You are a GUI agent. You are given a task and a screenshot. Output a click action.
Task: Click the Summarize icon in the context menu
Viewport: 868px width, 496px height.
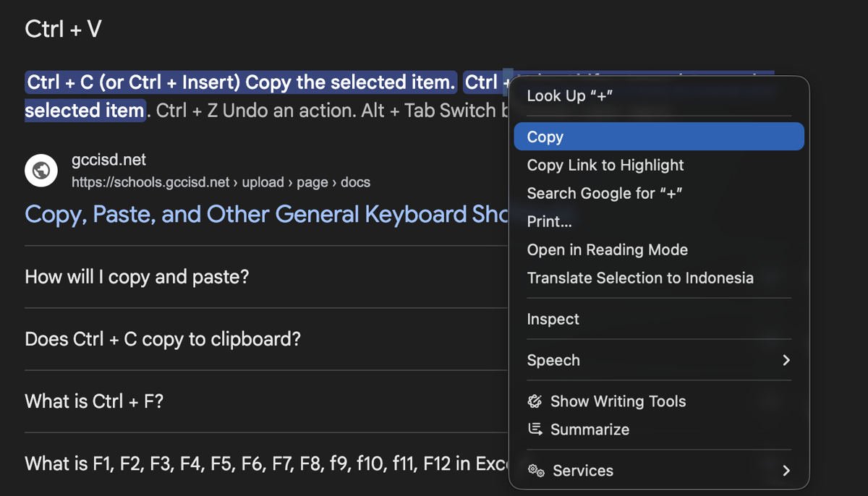535,429
